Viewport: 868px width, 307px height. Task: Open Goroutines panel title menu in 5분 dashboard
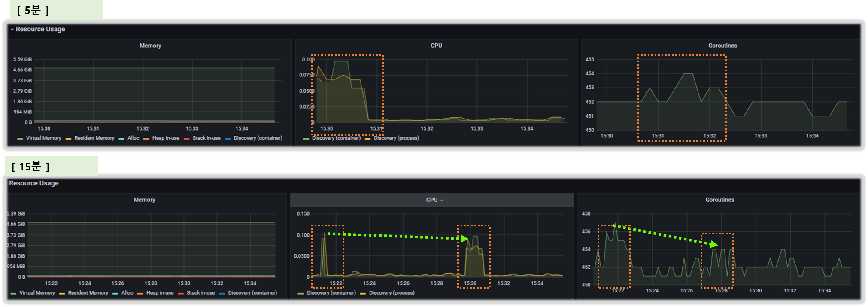tap(722, 46)
